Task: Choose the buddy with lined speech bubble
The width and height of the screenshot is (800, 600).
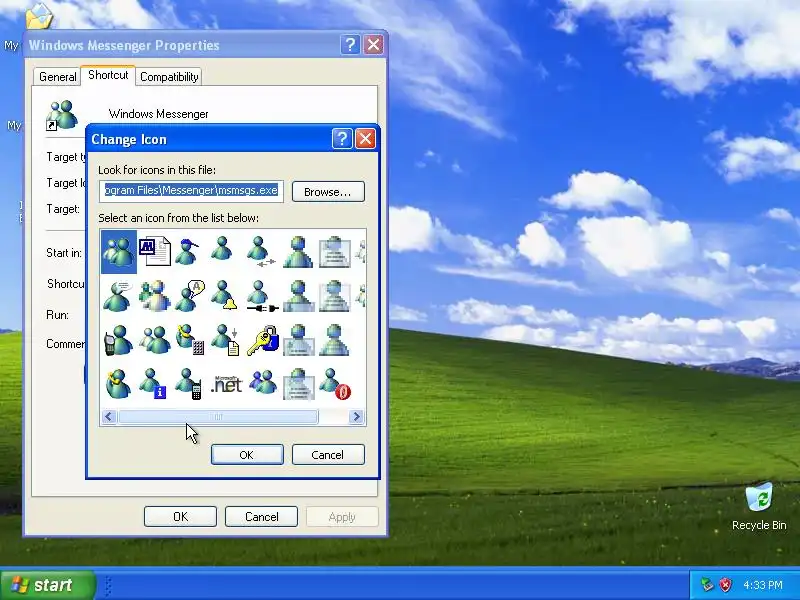Action: [118, 295]
